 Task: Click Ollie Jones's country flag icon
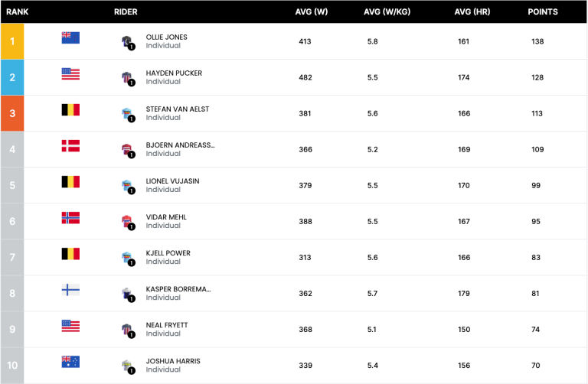[x=70, y=38]
